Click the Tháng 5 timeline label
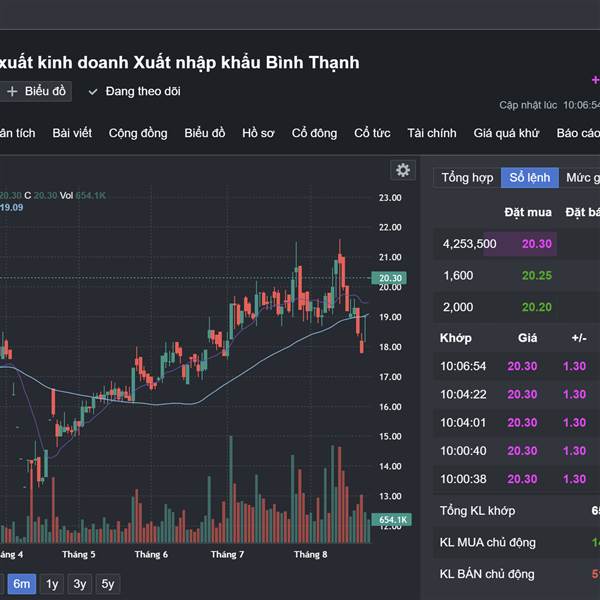600x600 pixels. (78, 554)
